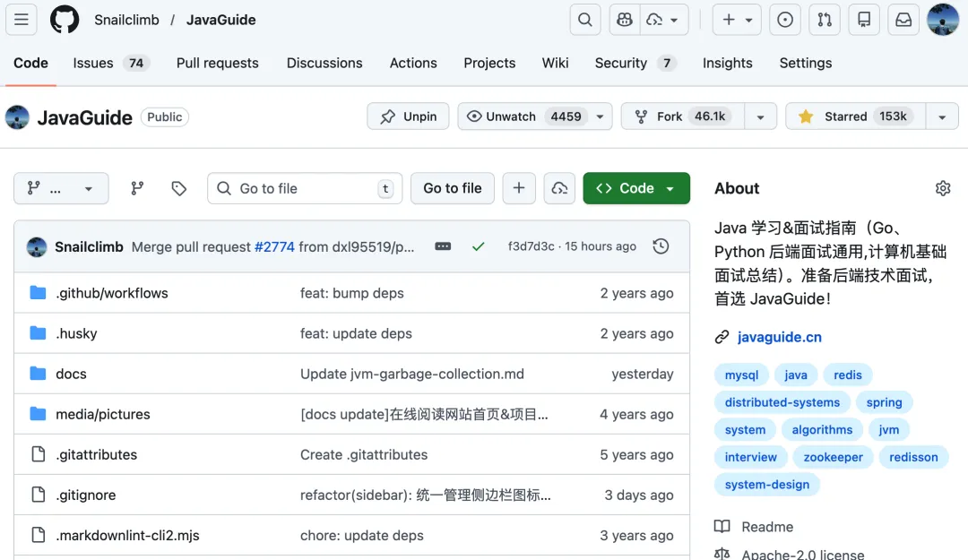
Task: Add file using the plus button
Action: (519, 188)
